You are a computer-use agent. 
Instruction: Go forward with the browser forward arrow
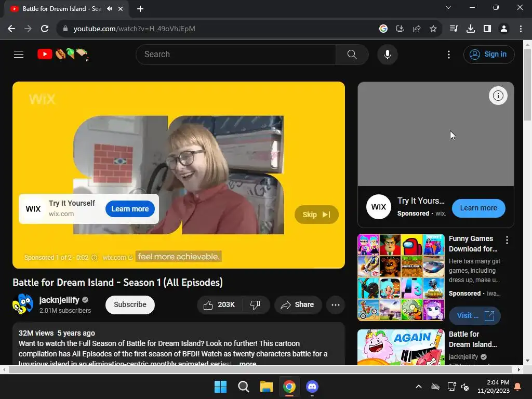(x=28, y=29)
